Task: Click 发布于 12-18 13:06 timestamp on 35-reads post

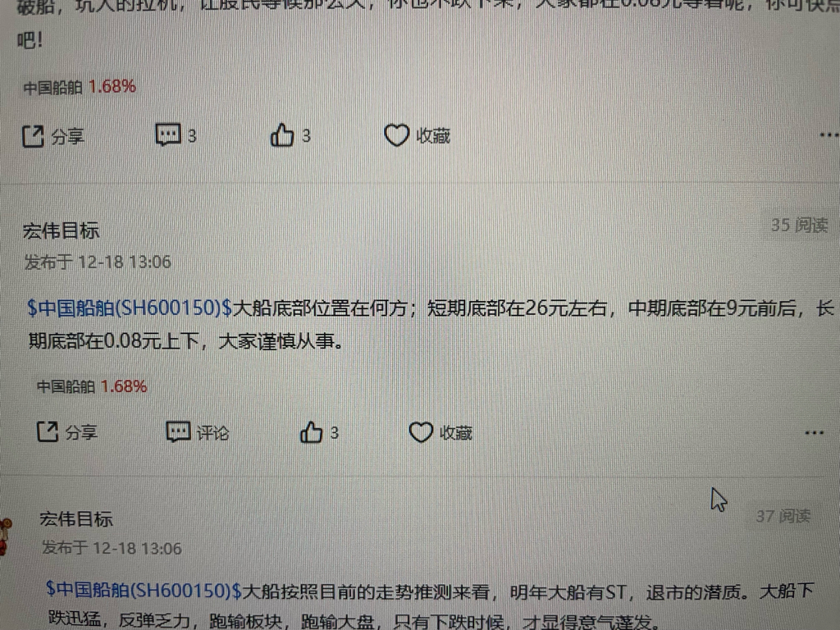Action: click(98, 262)
